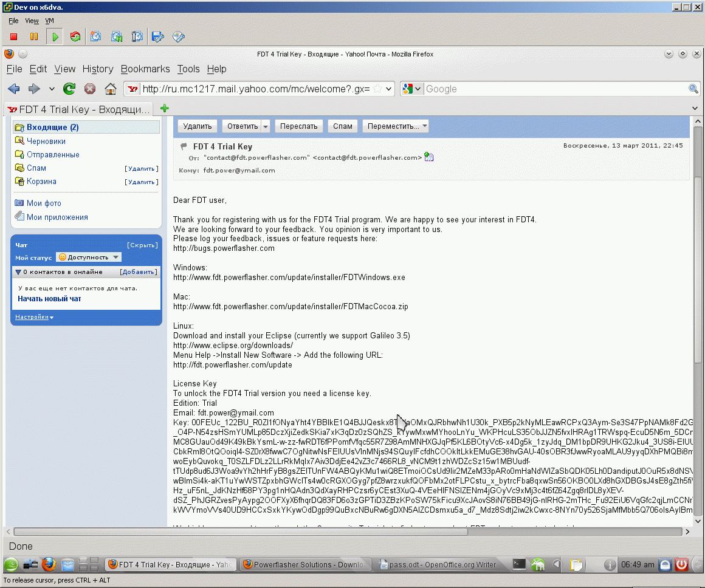Screen dimensions: 705x588
Task: Open the search engine selector dropdown
Action: [418, 89]
